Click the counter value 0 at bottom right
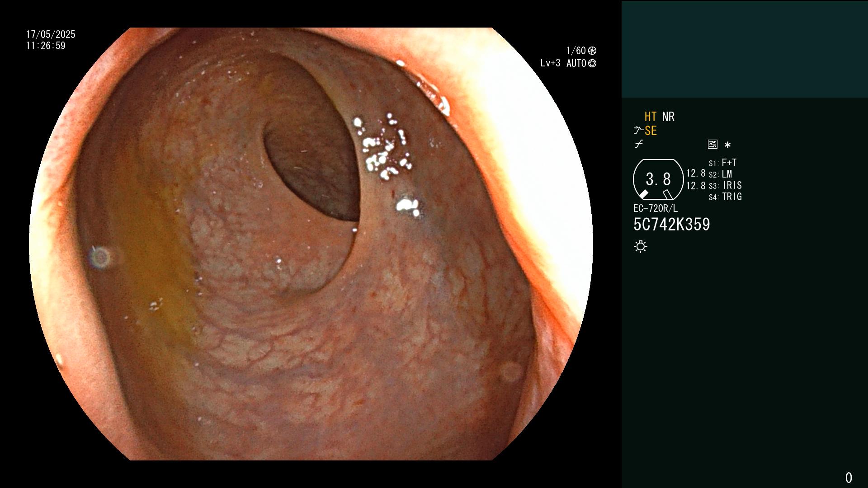 849,478
